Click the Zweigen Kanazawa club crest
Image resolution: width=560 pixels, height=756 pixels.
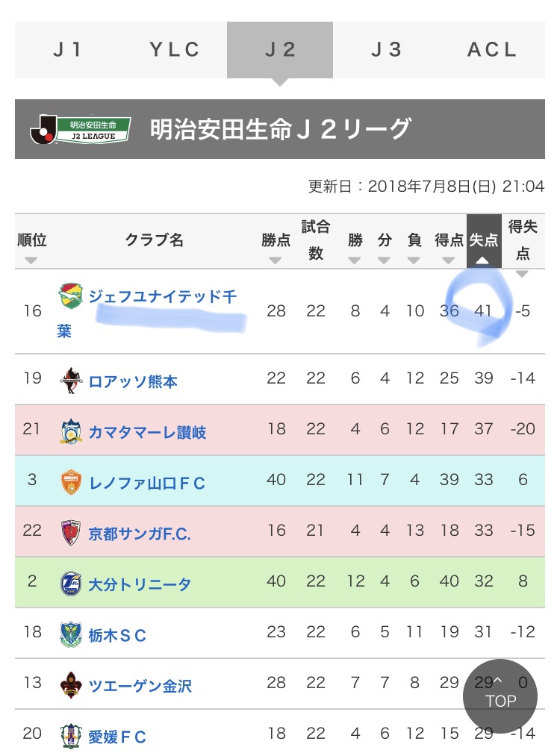[71, 684]
